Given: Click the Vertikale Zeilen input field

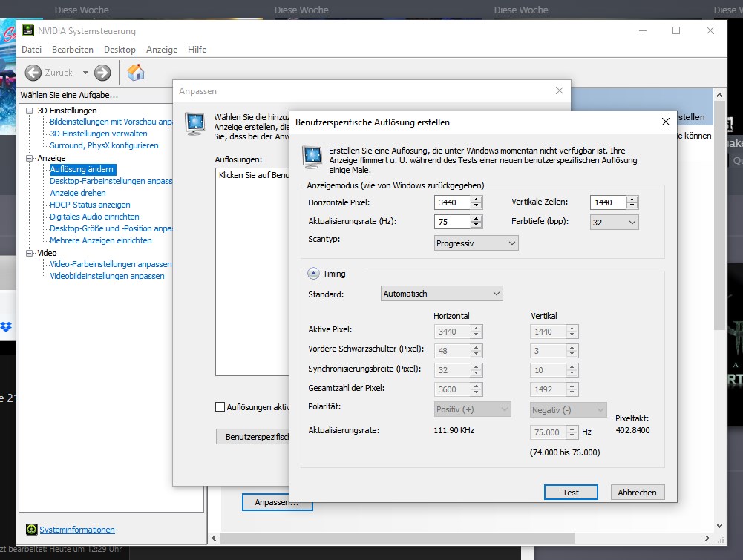Looking at the screenshot, I should (x=608, y=202).
